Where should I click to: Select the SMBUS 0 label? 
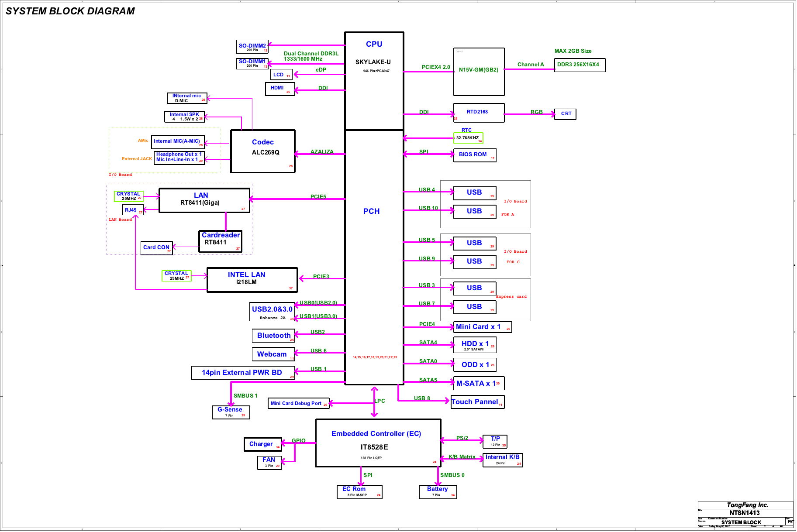pos(452,475)
